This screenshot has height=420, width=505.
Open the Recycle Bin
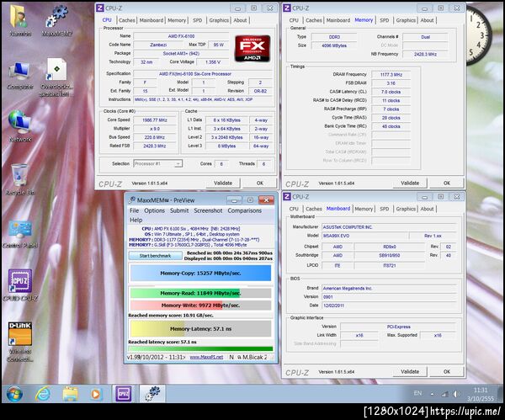[x=20, y=179]
